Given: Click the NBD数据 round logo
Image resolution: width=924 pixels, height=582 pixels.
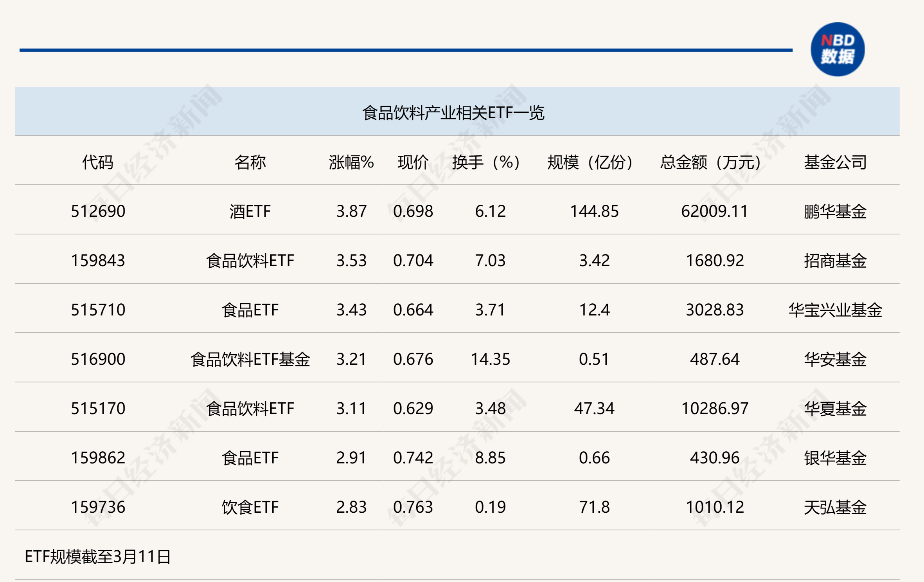Looking at the screenshot, I should [x=837, y=49].
